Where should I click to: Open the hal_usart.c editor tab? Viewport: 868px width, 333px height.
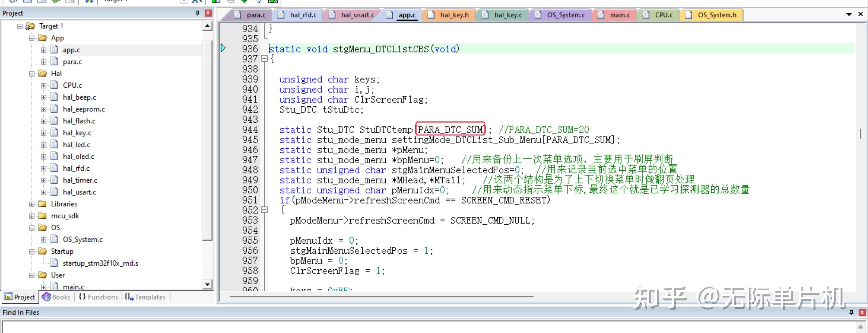353,15
